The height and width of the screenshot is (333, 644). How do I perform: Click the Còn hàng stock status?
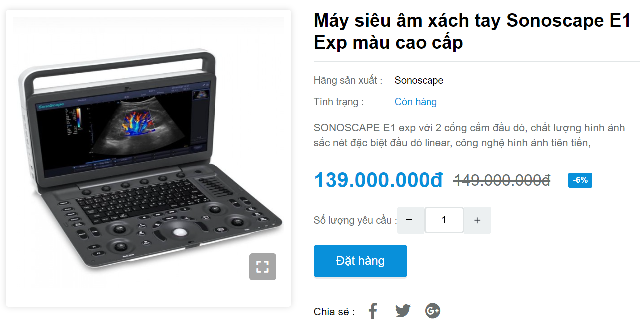tap(416, 102)
